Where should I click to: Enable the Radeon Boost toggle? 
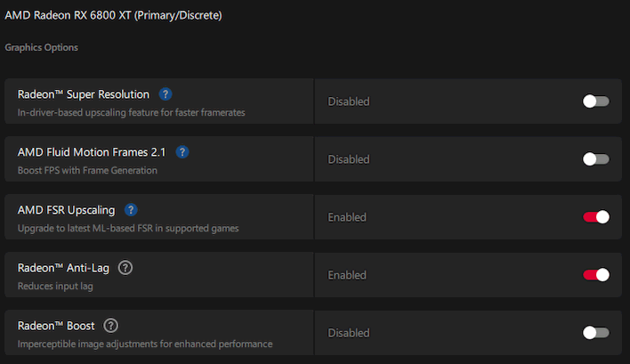point(596,333)
